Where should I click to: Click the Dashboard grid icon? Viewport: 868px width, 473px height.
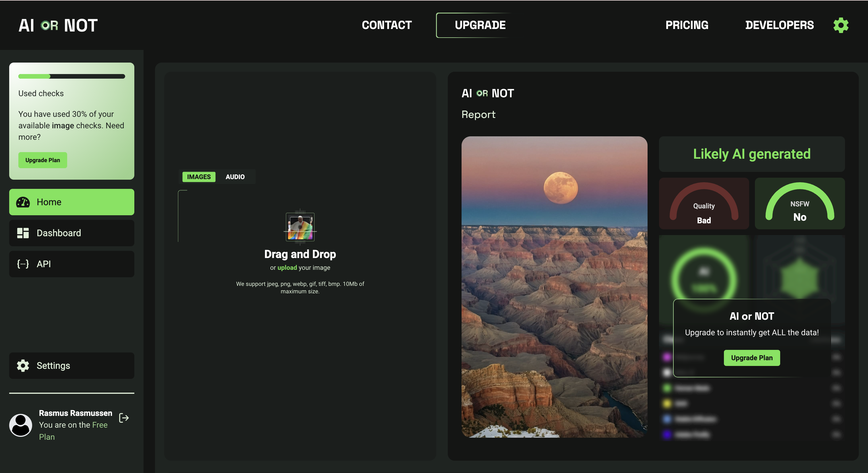click(23, 233)
